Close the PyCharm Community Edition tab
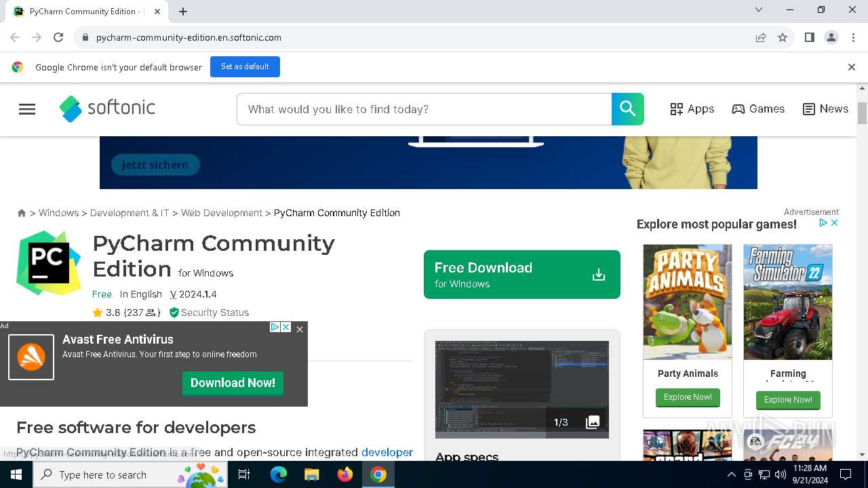868x488 pixels. [157, 12]
